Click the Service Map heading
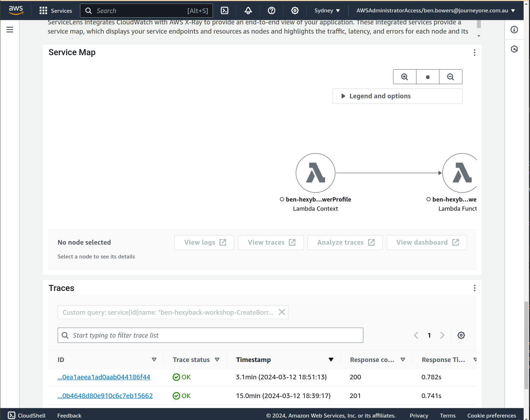 pyautogui.click(x=72, y=52)
